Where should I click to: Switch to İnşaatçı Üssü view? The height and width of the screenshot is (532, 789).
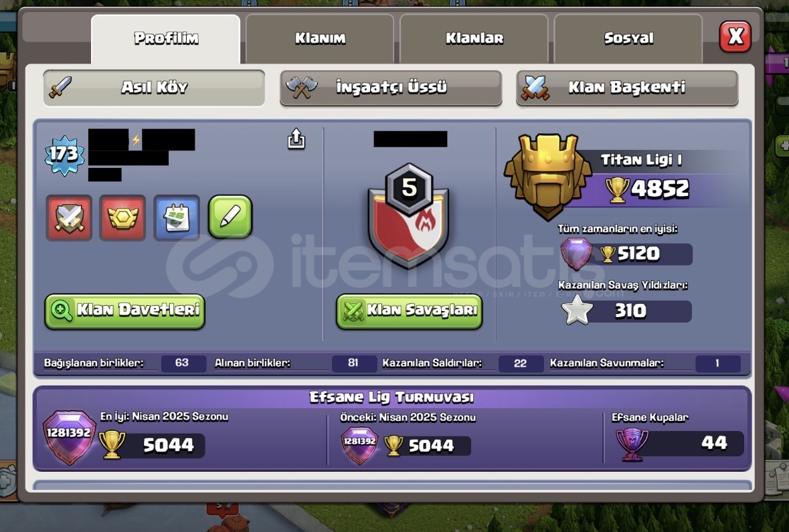[x=391, y=88]
